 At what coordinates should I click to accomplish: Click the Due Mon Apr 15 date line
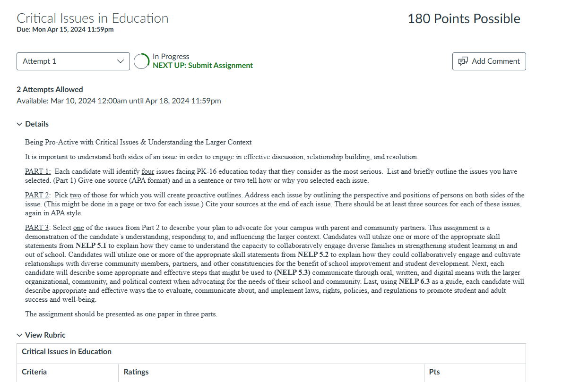pyautogui.click(x=65, y=30)
